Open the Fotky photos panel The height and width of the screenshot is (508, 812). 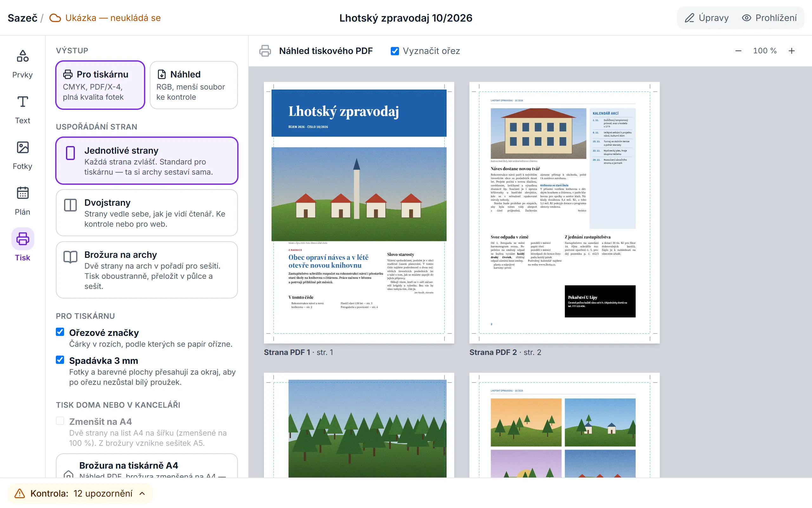tap(23, 155)
